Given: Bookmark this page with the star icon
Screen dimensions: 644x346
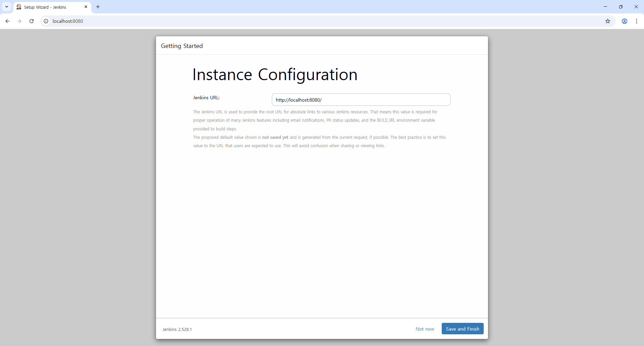Looking at the screenshot, I should pyautogui.click(x=608, y=21).
